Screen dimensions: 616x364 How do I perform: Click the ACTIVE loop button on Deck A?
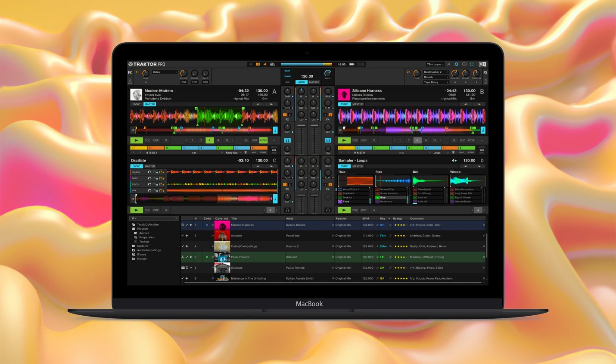[x=263, y=140]
